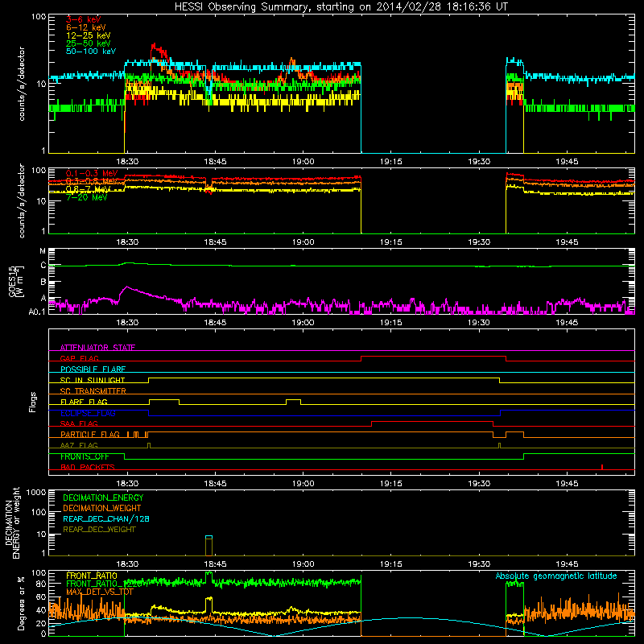Click the HESSI Observing Summary title text

point(341,7)
